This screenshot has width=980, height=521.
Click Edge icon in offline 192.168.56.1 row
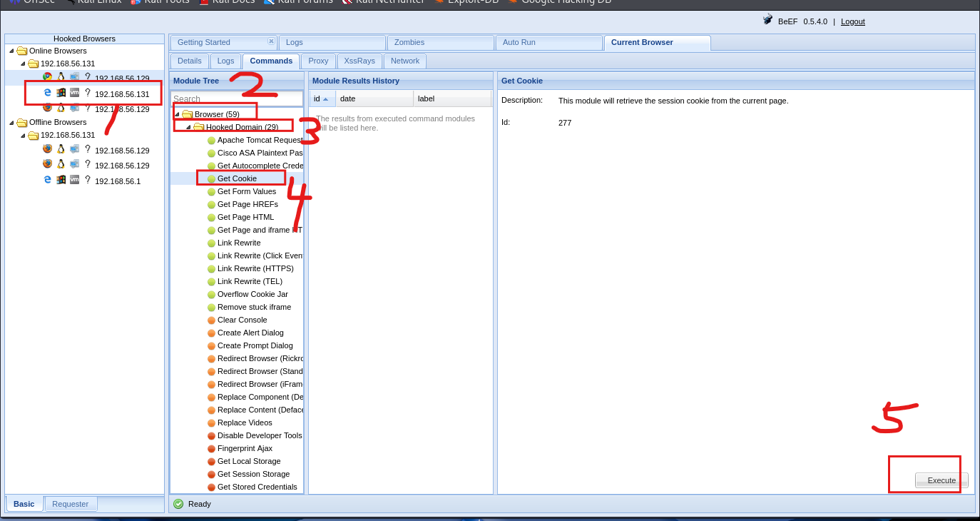point(48,180)
